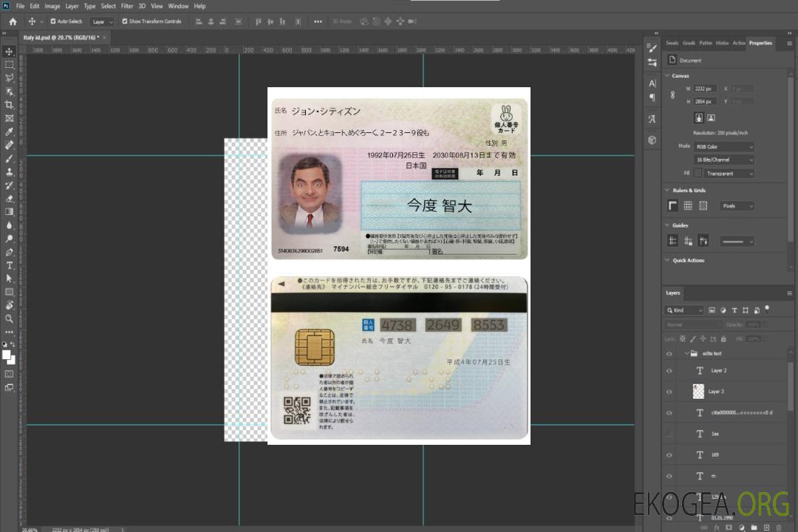Open the Filter menu

coord(127,6)
